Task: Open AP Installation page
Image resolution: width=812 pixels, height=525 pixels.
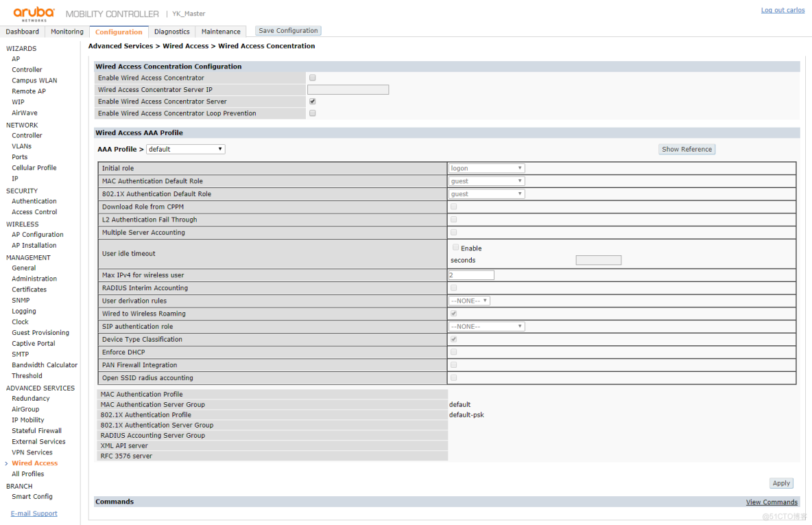Action: (x=34, y=246)
